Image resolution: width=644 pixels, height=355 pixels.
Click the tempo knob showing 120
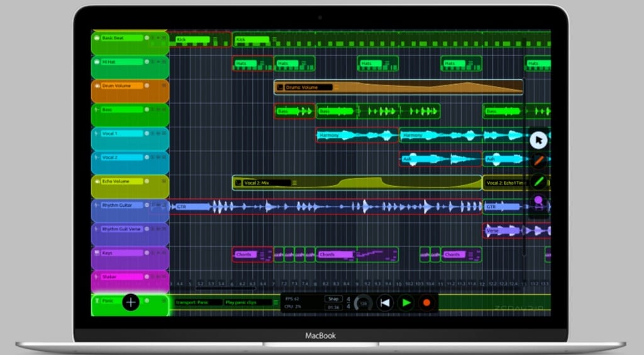[x=363, y=303]
